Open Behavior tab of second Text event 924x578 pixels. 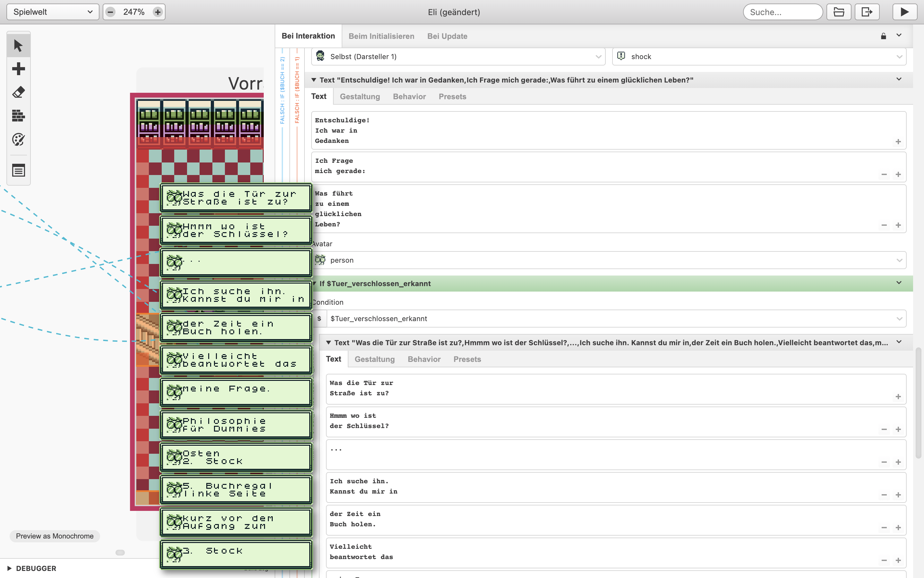[x=424, y=359]
